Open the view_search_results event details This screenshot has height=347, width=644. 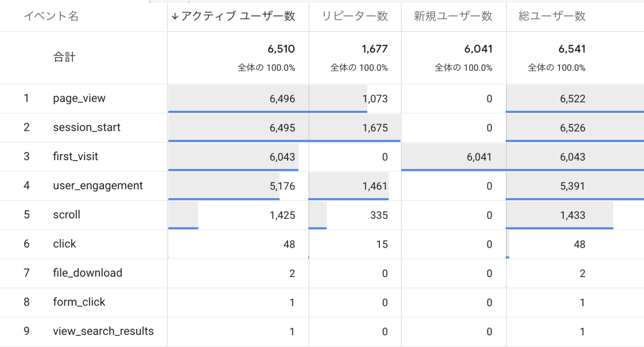[103, 331]
